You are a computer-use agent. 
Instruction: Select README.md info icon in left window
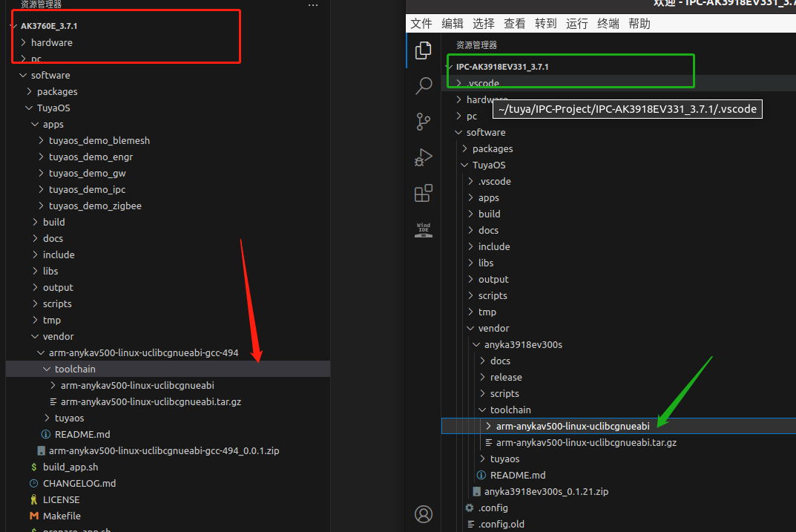pyautogui.click(x=46, y=435)
